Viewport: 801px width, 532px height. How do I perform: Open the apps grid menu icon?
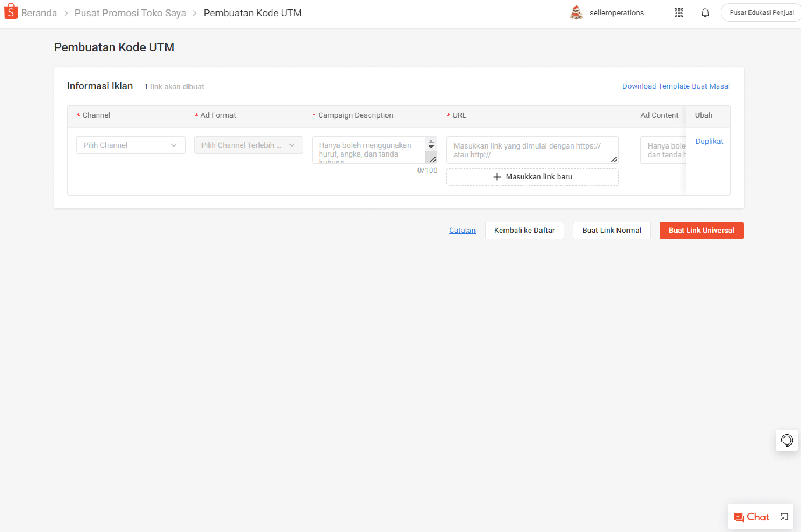click(679, 13)
